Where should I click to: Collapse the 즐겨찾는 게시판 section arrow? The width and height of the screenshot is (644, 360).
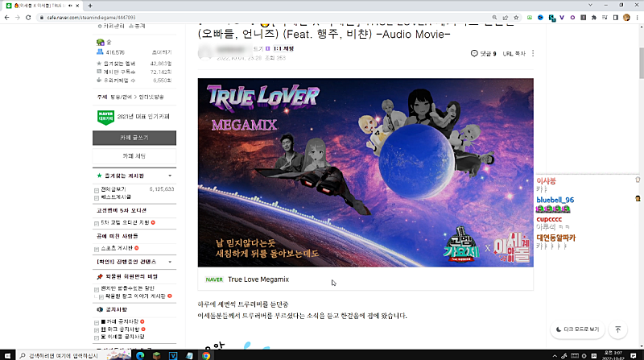[x=170, y=175]
